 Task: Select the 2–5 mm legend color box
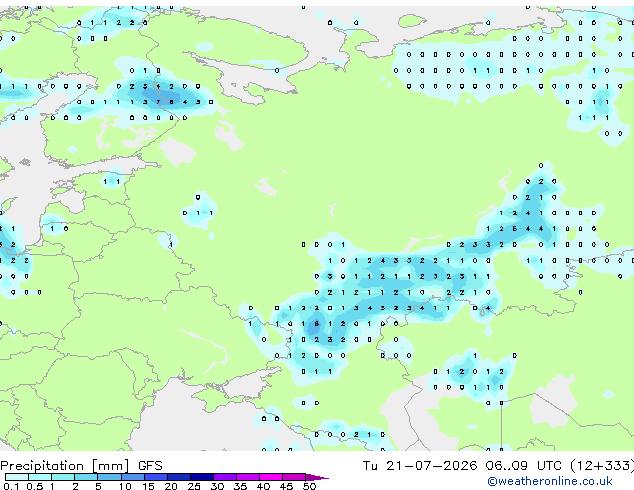pyautogui.click(x=86, y=477)
